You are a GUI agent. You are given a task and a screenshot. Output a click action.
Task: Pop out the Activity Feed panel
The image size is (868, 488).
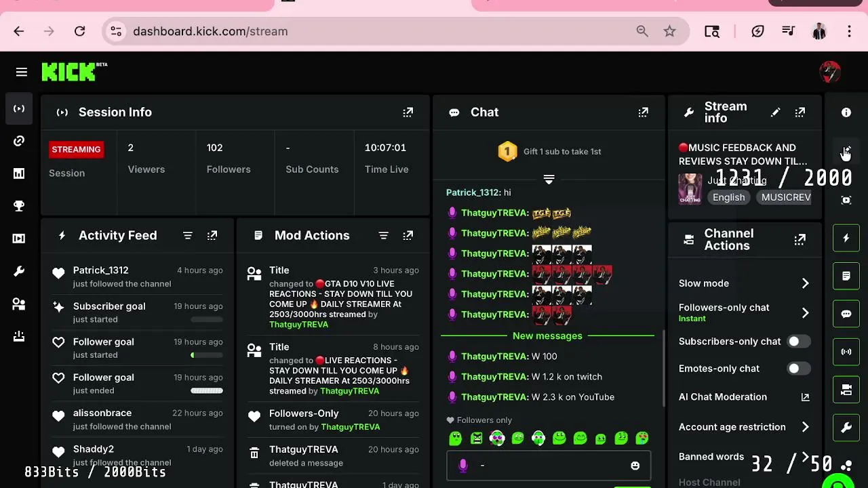(x=212, y=235)
